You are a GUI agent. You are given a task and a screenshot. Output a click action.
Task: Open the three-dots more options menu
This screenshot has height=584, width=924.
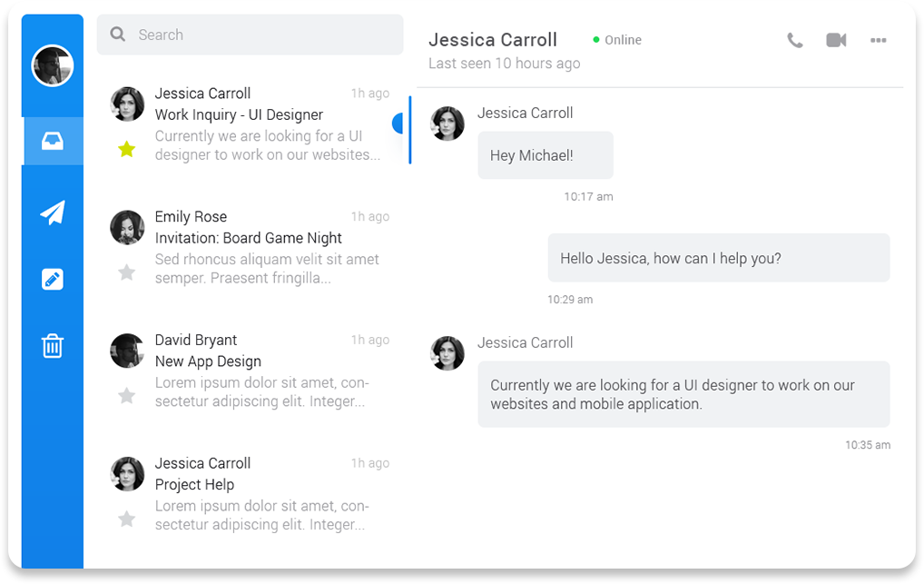pos(878,40)
